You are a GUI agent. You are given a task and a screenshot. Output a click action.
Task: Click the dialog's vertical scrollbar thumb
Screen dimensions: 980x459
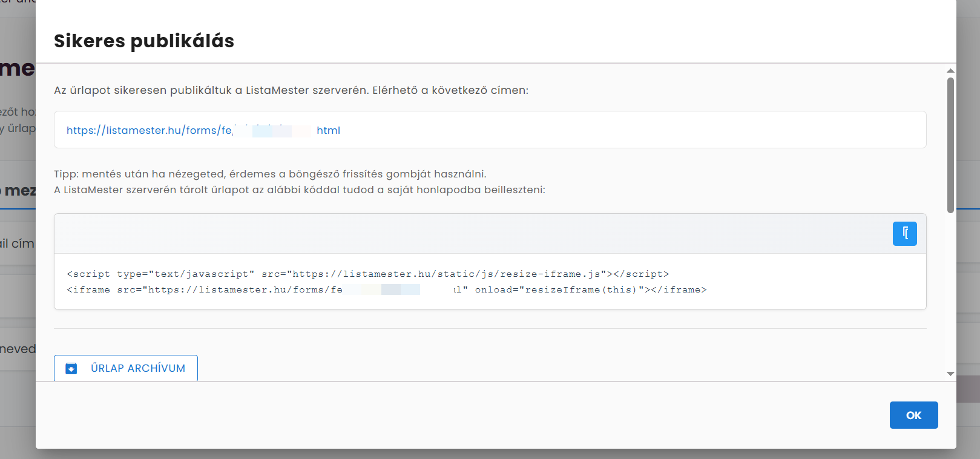tap(950, 145)
